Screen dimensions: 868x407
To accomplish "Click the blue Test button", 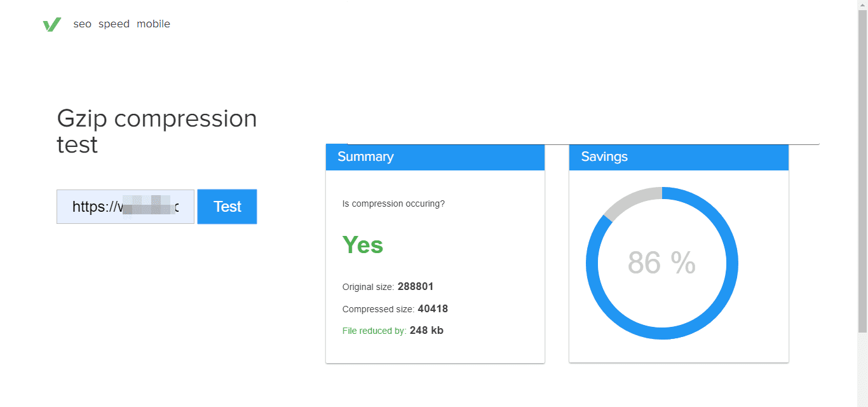I will pyautogui.click(x=227, y=207).
